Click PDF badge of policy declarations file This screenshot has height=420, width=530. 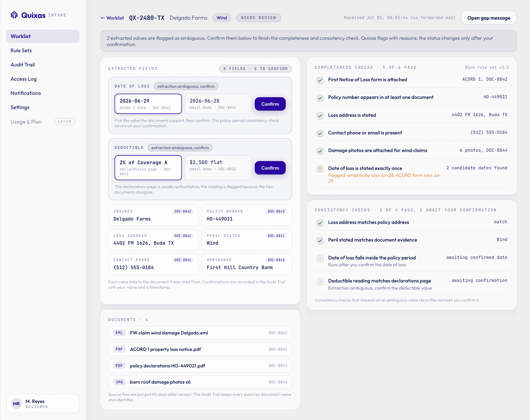[x=119, y=366]
